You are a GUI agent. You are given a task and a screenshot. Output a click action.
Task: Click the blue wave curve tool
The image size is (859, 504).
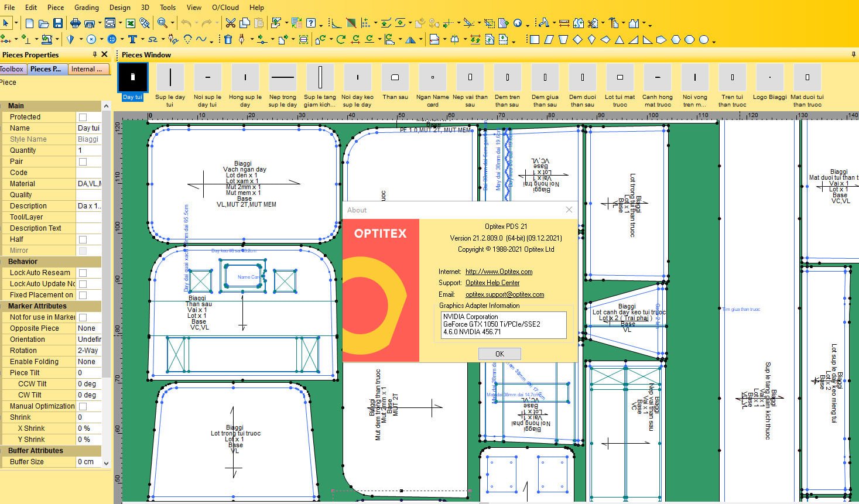[x=201, y=40]
